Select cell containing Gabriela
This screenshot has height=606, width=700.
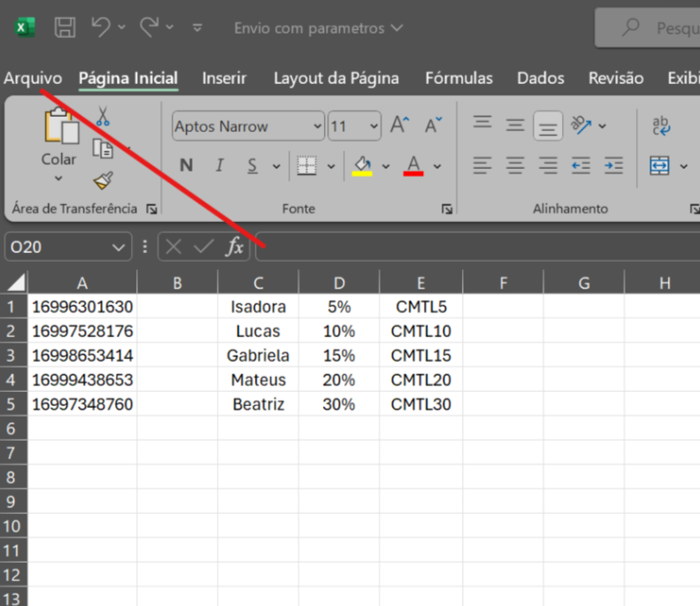258,356
